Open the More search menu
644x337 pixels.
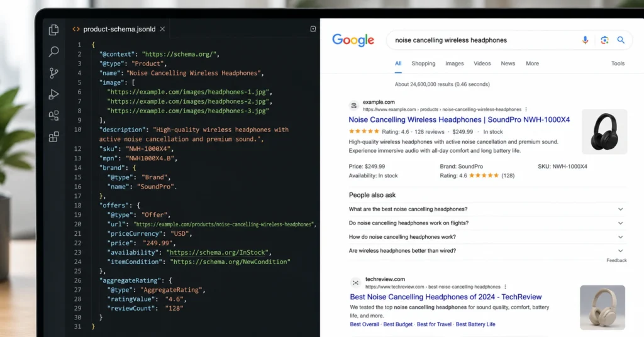pyautogui.click(x=532, y=64)
